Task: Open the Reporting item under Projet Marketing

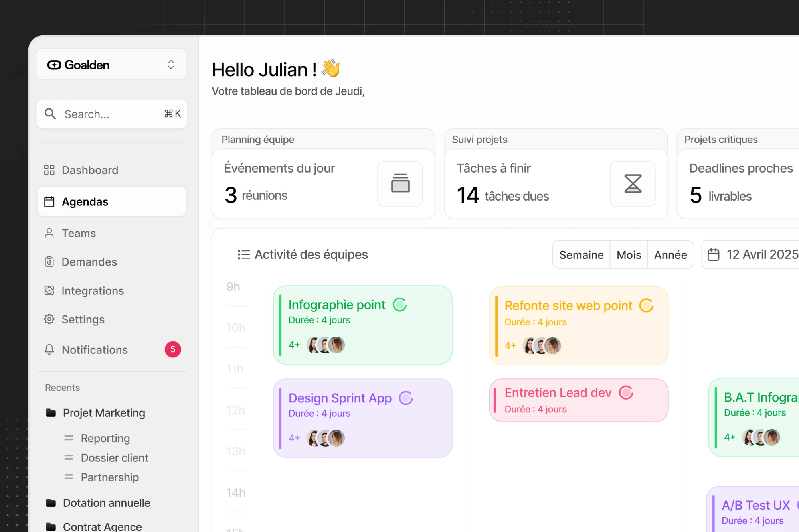Action: [105, 438]
